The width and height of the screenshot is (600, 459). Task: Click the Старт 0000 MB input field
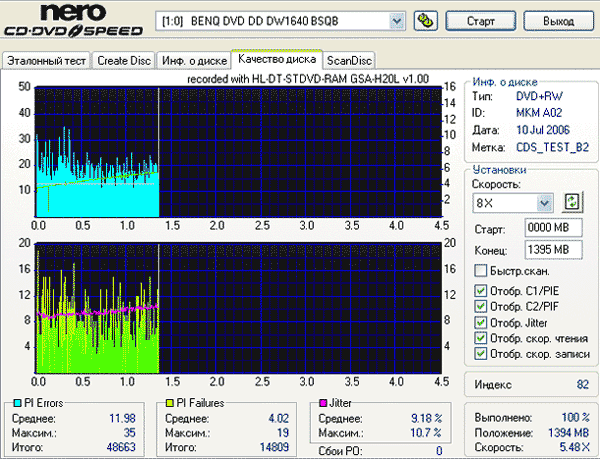tap(547, 229)
